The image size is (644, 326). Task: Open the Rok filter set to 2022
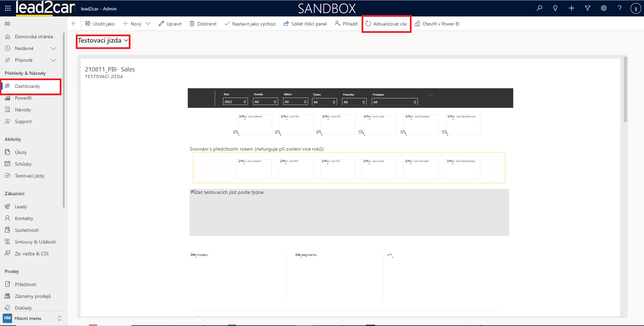pyautogui.click(x=235, y=102)
